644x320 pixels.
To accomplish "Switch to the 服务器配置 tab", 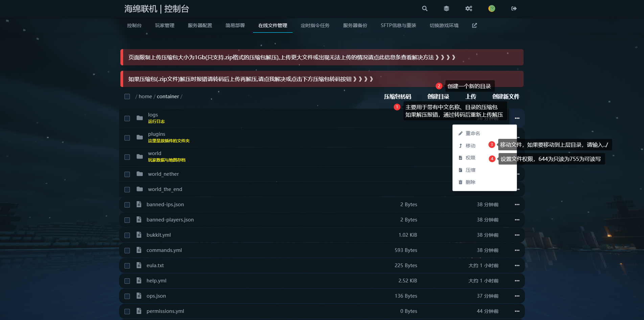I will pos(200,25).
